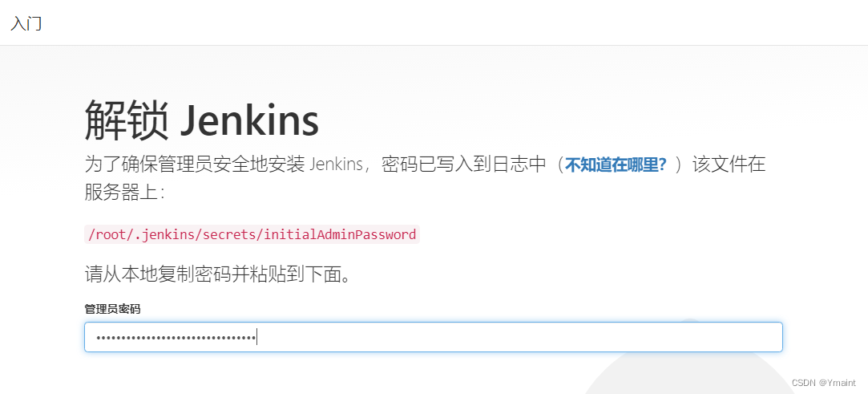Image resolution: width=868 pixels, height=394 pixels.
Task: Click the 该文件在 text after the link
Action: point(729,165)
